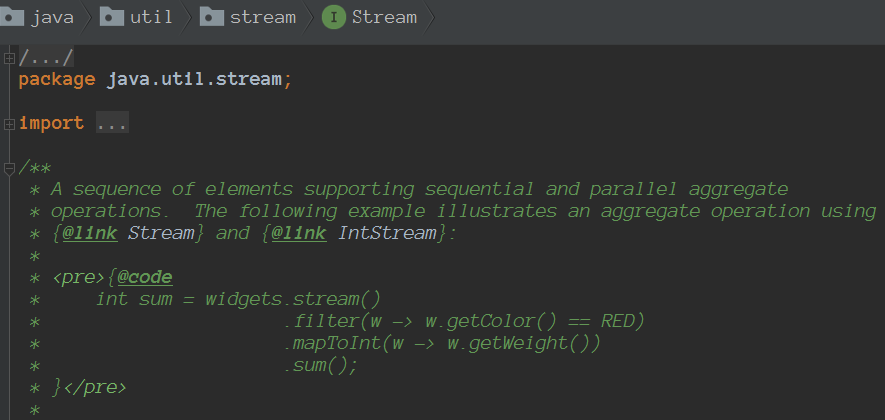Collapse the Javadoc comment fold marker
The height and width of the screenshot is (420, 885).
click(x=10, y=168)
